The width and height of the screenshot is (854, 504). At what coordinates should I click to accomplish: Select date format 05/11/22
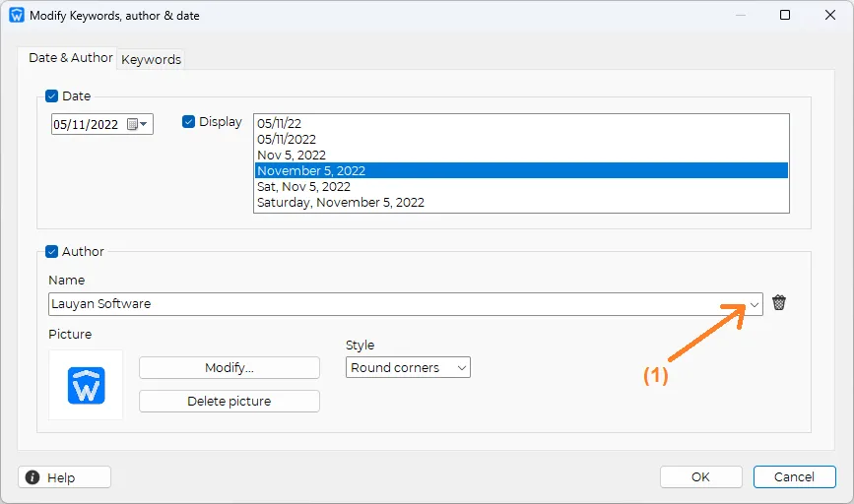point(521,124)
